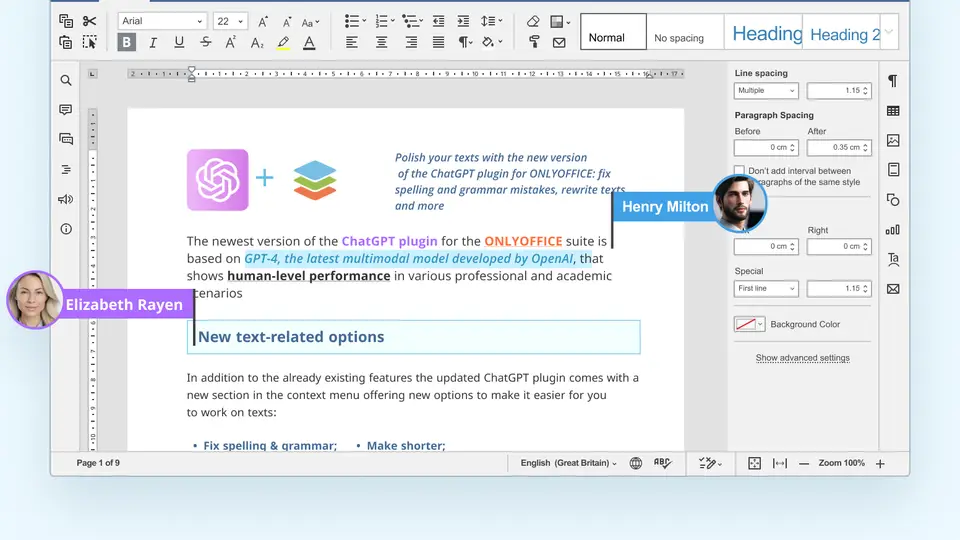Open Header and footer settings tab

pyautogui.click(x=893, y=170)
